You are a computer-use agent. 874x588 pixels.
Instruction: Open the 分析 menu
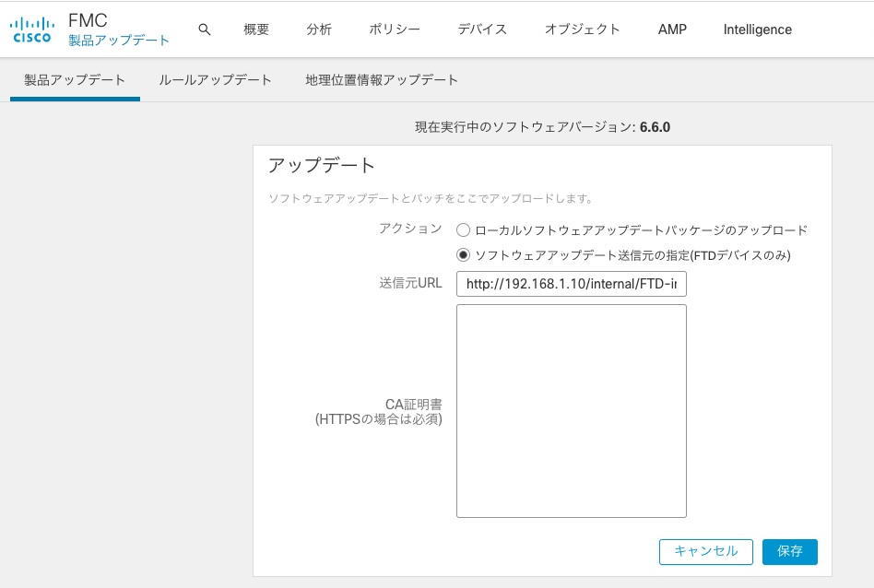coord(319,29)
